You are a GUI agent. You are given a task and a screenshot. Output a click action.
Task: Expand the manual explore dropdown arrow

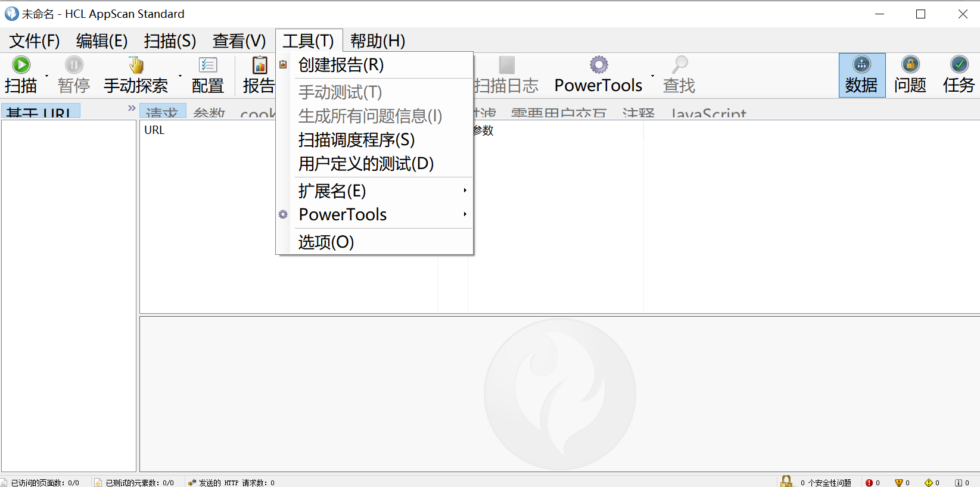(180, 76)
